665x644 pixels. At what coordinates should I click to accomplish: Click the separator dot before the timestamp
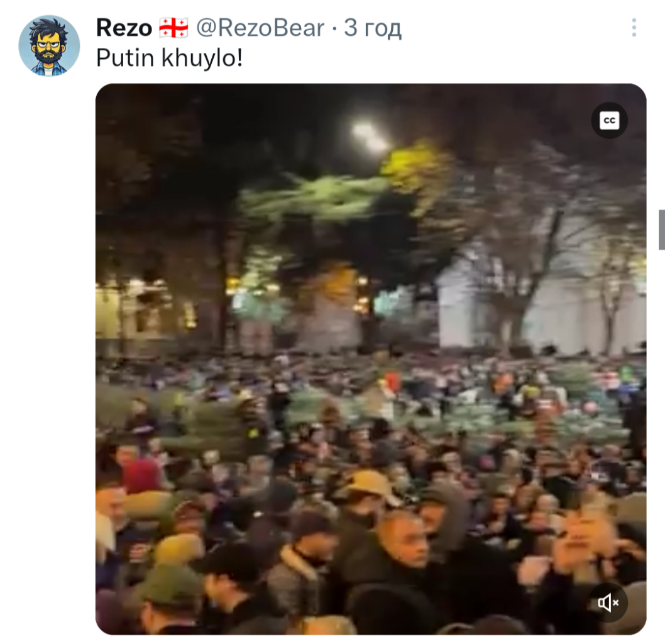[334, 29]
